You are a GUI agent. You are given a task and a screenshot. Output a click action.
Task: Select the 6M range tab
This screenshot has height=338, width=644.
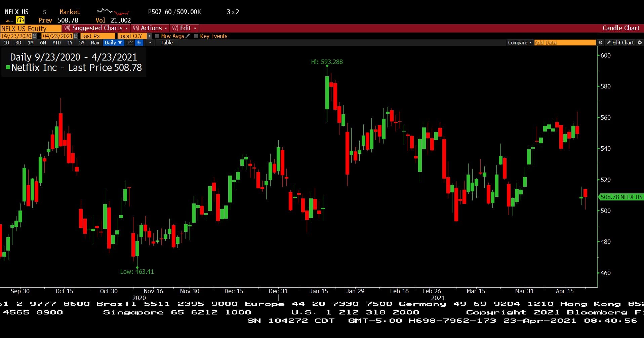pos(43,43)
